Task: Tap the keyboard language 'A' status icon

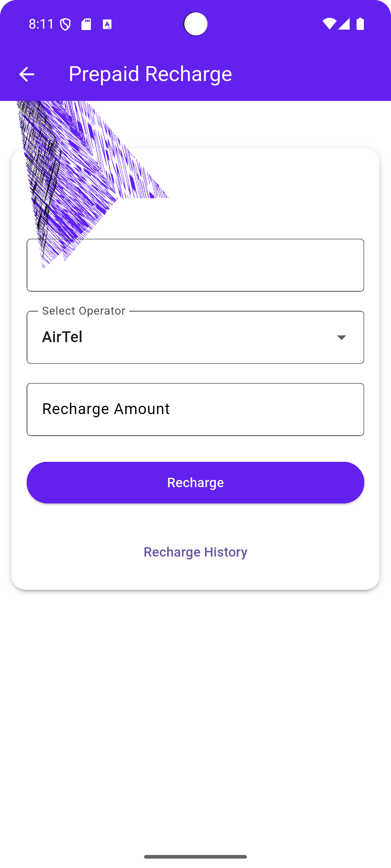Action: (107, 24)
